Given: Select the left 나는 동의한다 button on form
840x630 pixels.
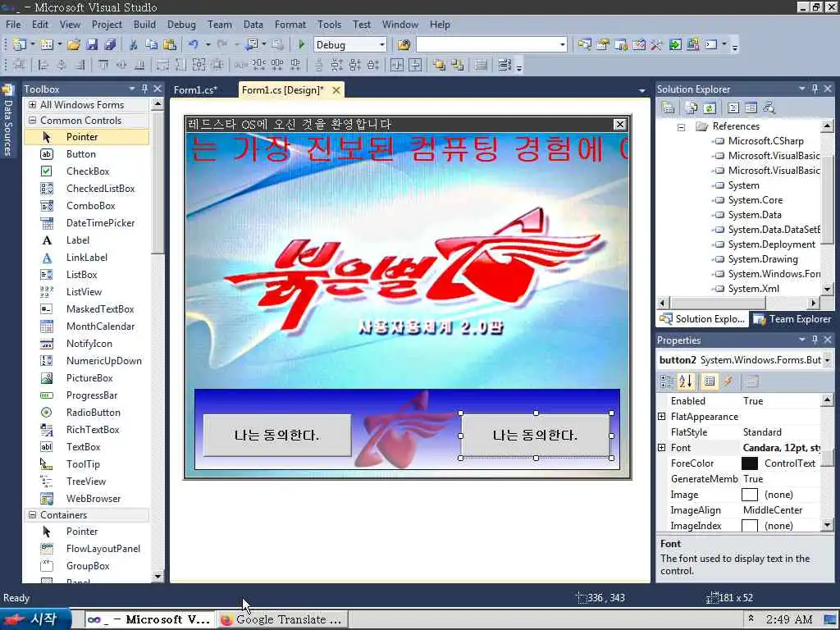Looking at the screenshot, I should coord(277,435).
